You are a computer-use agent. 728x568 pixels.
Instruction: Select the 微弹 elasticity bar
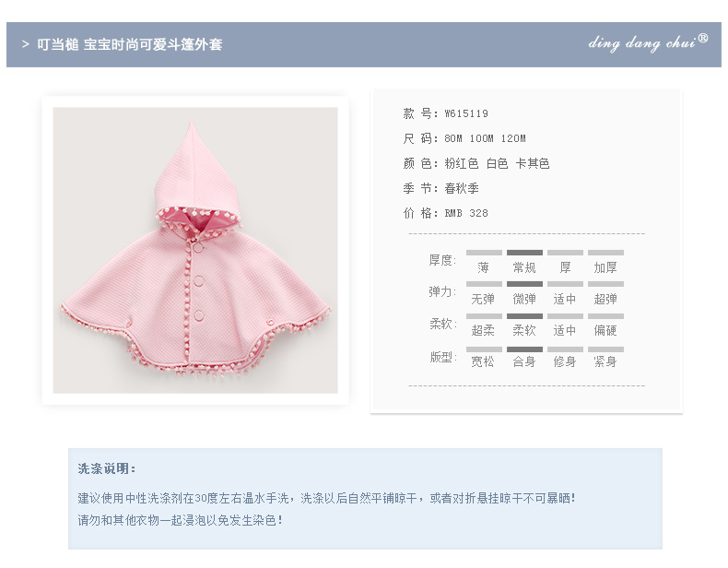point(524,284)
